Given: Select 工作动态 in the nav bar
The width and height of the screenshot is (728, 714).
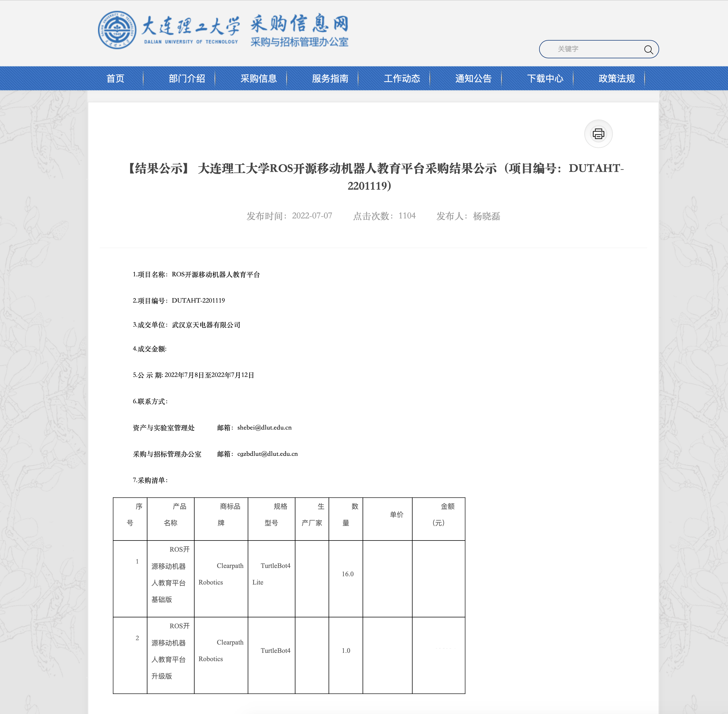Looking at the screenshot, I should 401,78.
